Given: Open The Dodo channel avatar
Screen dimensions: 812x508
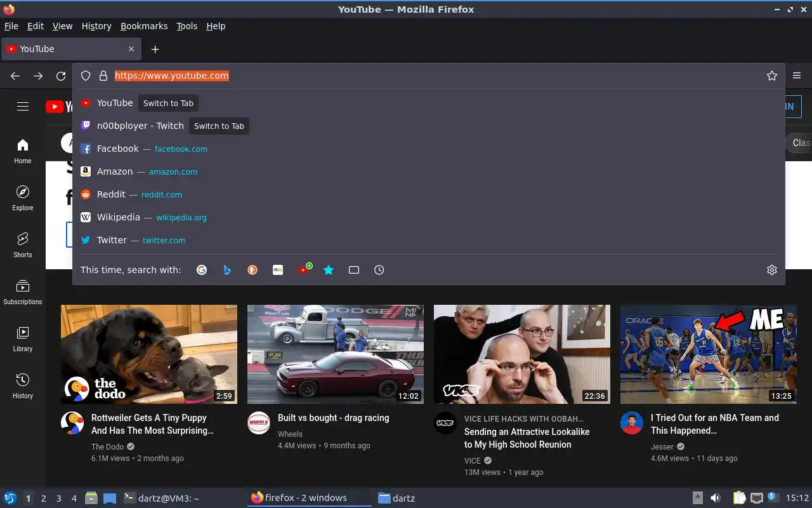Looking at the screenshot, I should 72,423.
